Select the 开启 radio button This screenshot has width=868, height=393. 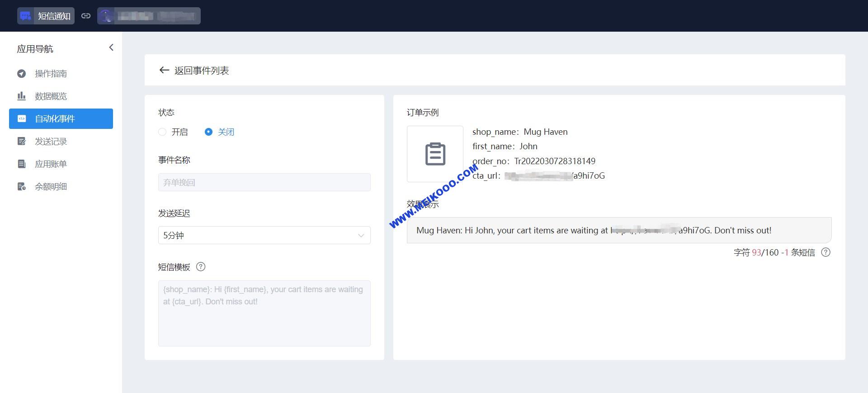click(162, 132)
